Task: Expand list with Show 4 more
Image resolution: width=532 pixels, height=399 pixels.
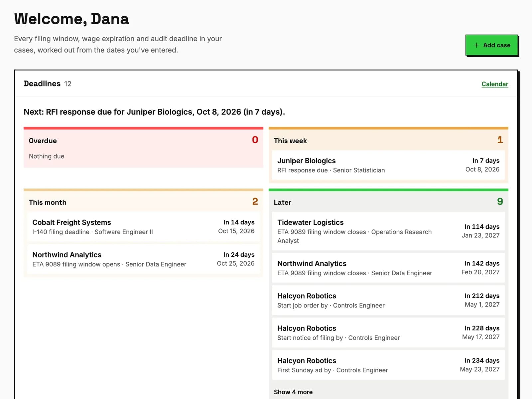Action: coord(293,392)
